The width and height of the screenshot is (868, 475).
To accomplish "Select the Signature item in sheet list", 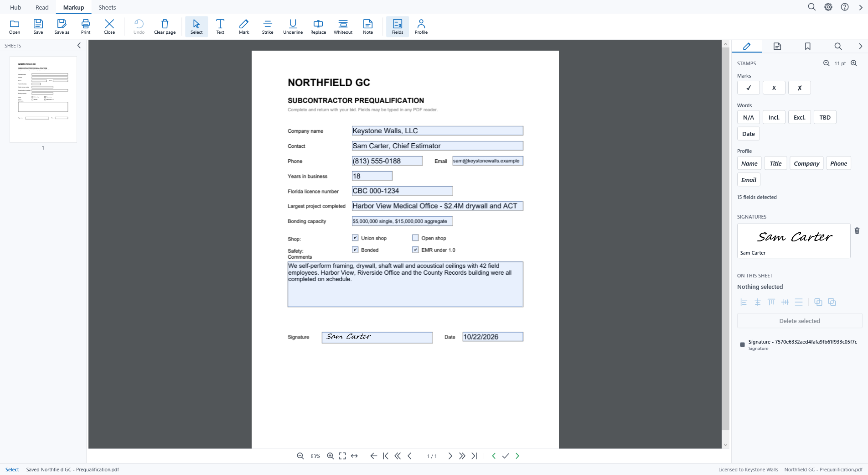I will point(799,345).
